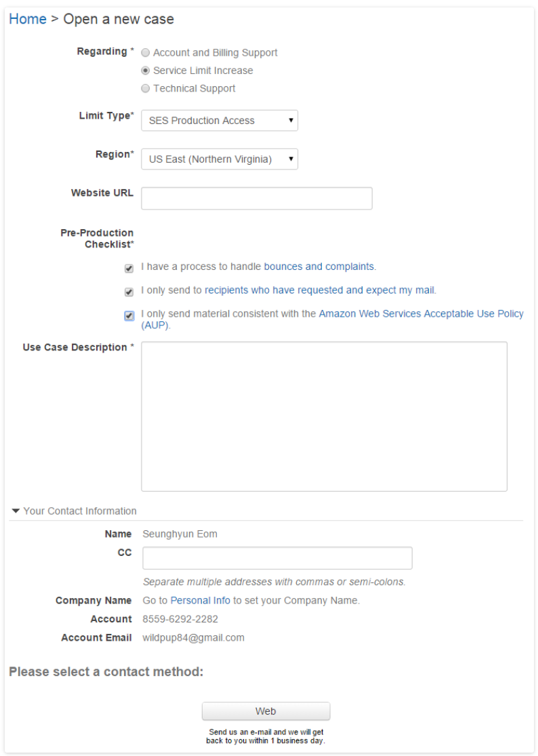538x756 pixels.
Task: Open the Personal Info link
Action: (x=201, y=600)
